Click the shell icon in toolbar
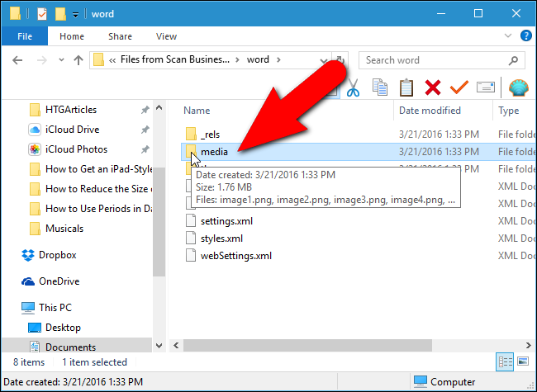This screenshot has height=392, width=537. 519,88
